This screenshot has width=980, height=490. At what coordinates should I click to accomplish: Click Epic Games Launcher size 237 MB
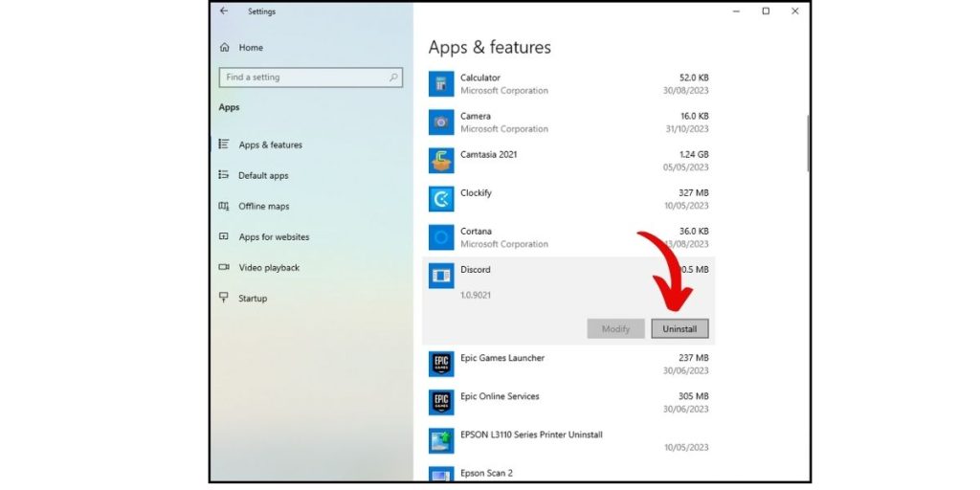click(694, 358)
